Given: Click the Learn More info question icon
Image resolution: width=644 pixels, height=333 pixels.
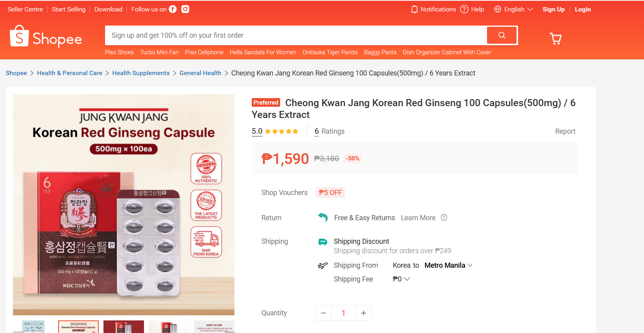Looking at the screenshot, I should click(x=444, y=217).
